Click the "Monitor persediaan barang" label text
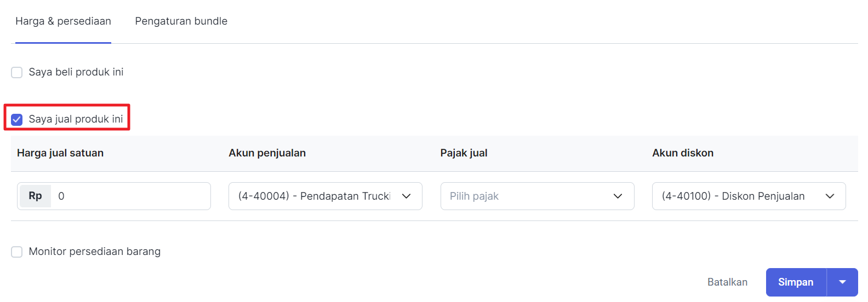Image resolution: width=868 pixels, height=302 pixels. click(94, 252)
